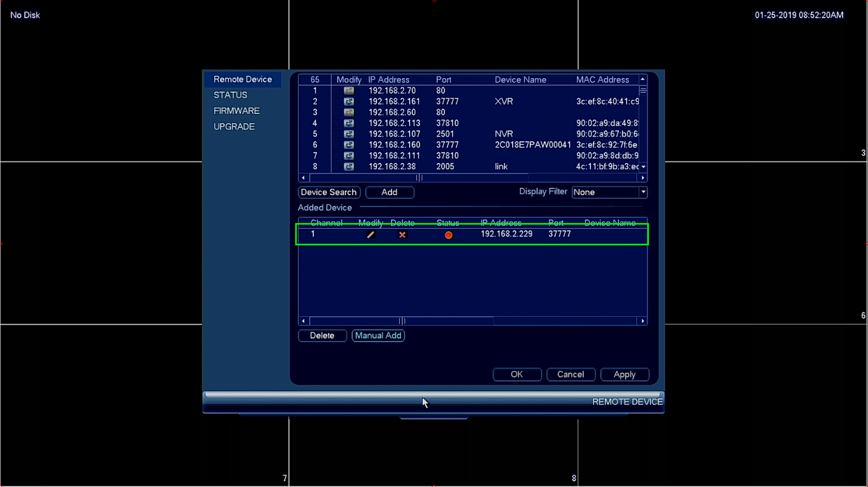
Task: Click the search list horizontal scrollbar thumb
Action: click(419, 178)
